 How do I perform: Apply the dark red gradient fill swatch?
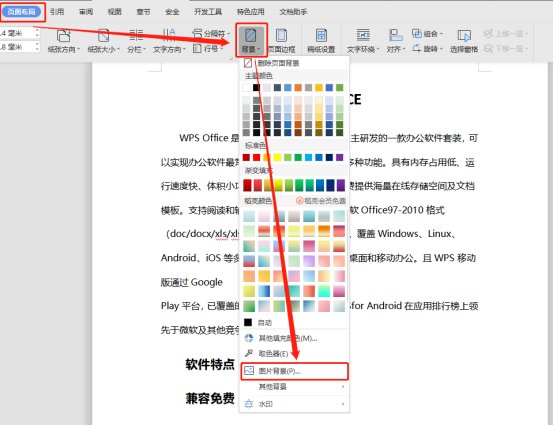coord(247,185)
